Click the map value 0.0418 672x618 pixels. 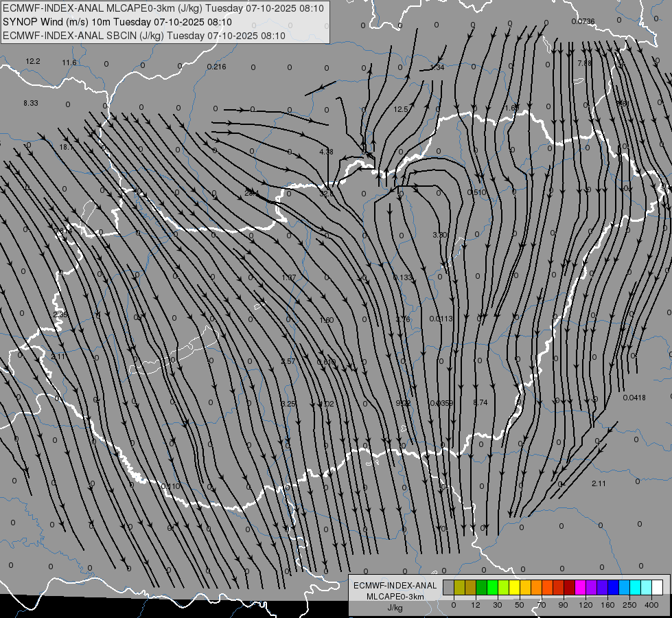(634, 398)
